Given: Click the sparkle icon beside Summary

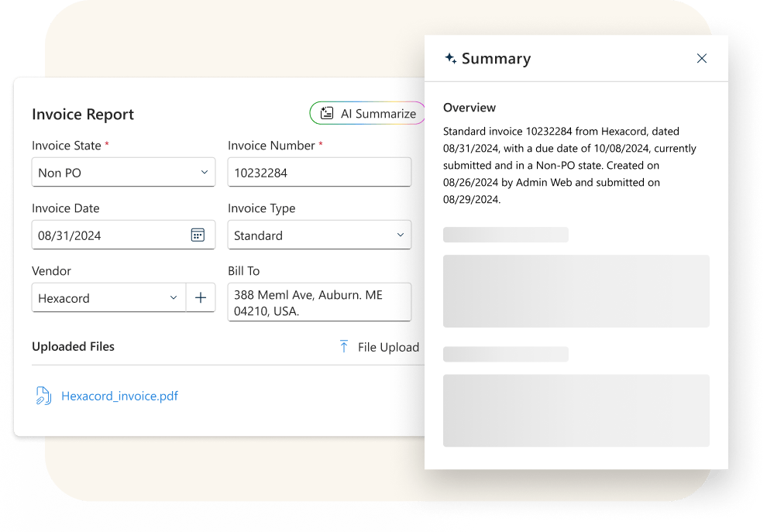Looking at the screenshot, I should coord(450,59).
